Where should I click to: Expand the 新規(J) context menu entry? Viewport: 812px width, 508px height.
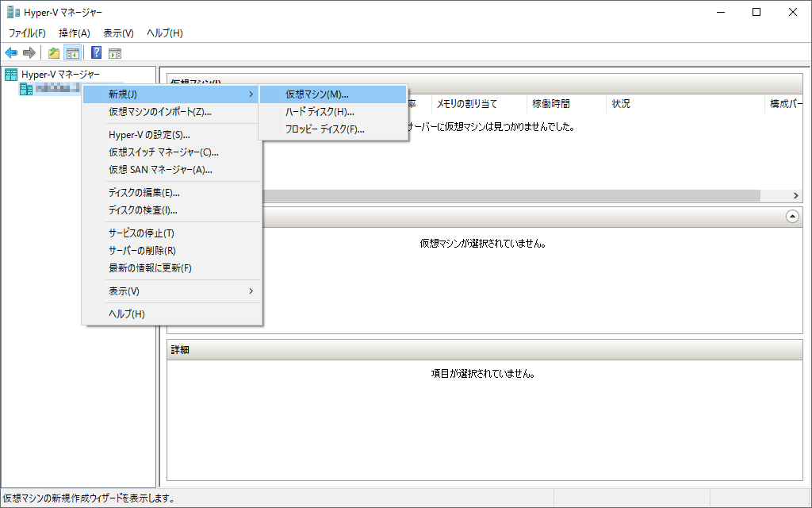(x=171, y=94)
